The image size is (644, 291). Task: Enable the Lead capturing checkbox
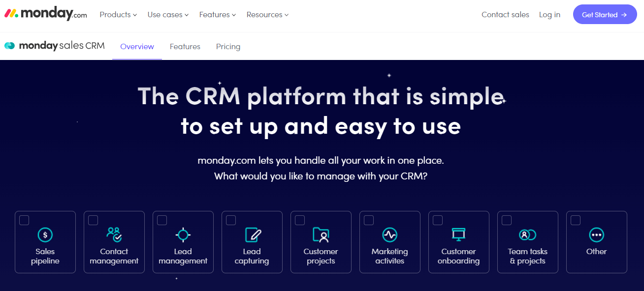231,220
